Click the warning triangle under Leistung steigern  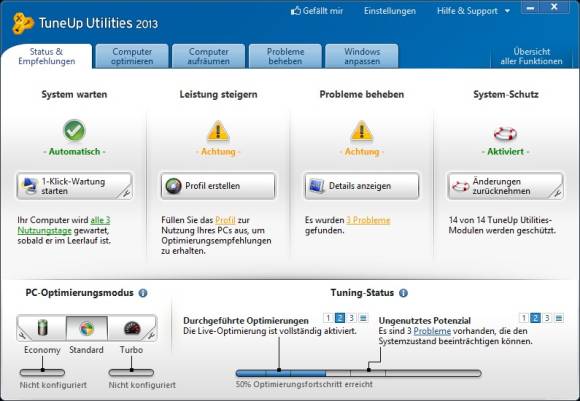click(218, 131)
